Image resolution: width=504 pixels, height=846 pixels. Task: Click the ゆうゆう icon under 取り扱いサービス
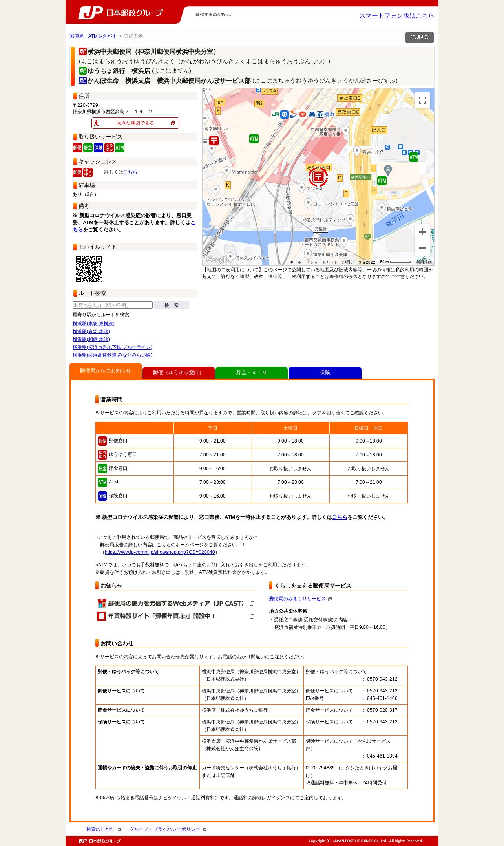109,148
